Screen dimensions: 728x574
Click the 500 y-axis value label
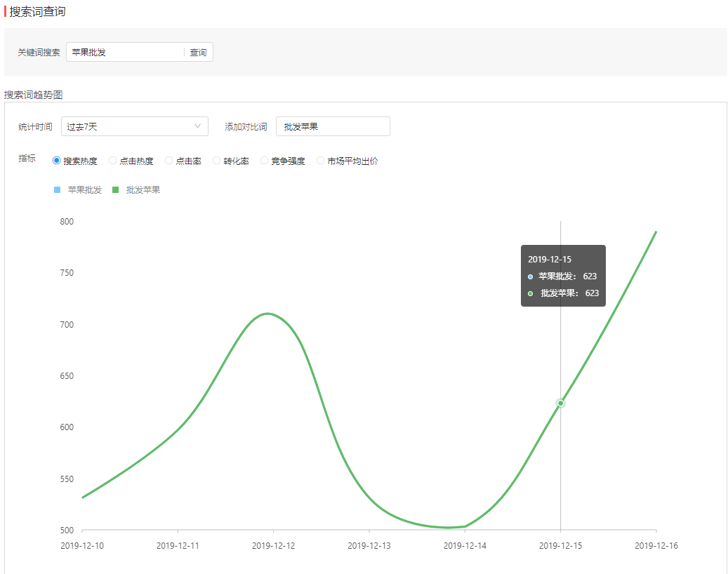coord(67,530)
